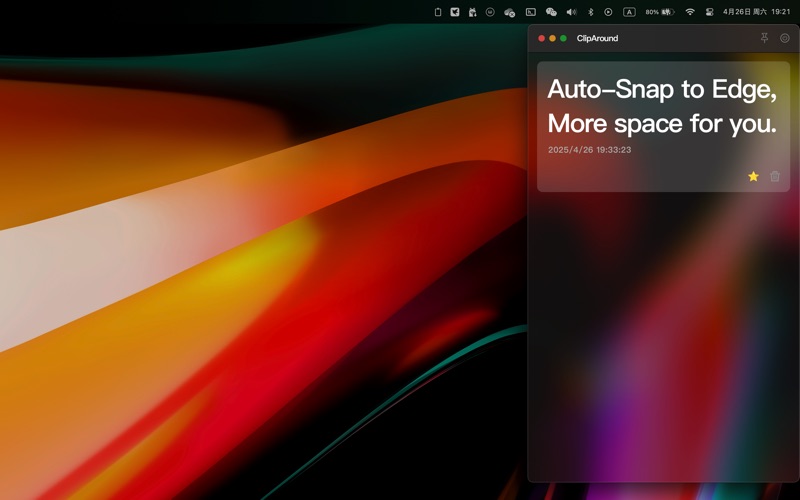
Task: Open the volume control in menu bar
Action: [571, 12]
